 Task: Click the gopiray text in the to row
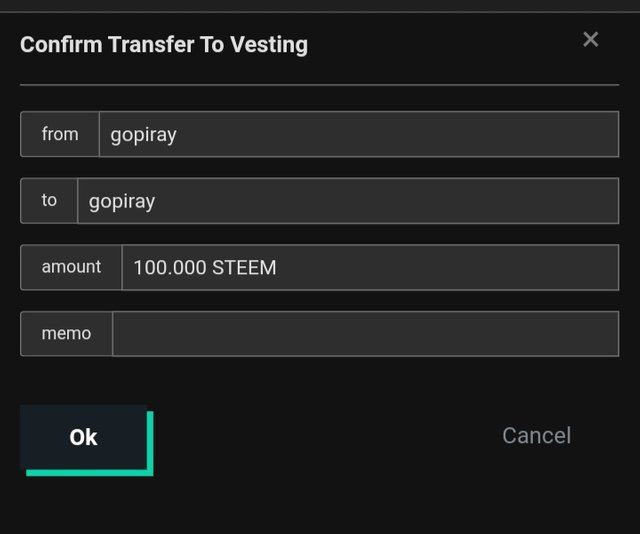coord(122,202)
